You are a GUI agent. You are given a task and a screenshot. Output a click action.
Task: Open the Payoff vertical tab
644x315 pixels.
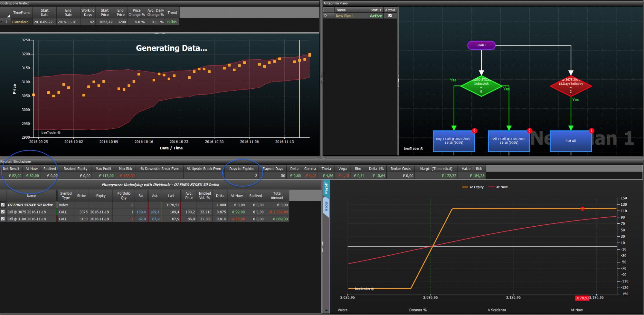pyautogui.click(x=326, y=188)
